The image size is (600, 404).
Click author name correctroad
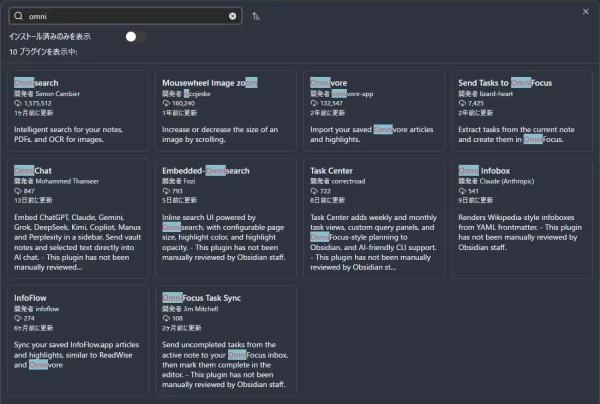pos(348,181)
